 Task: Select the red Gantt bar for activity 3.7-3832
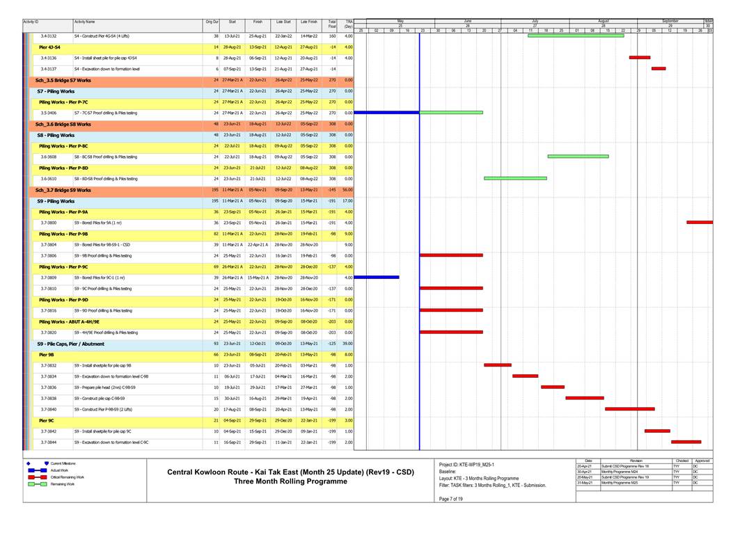[x=497, y=365]
